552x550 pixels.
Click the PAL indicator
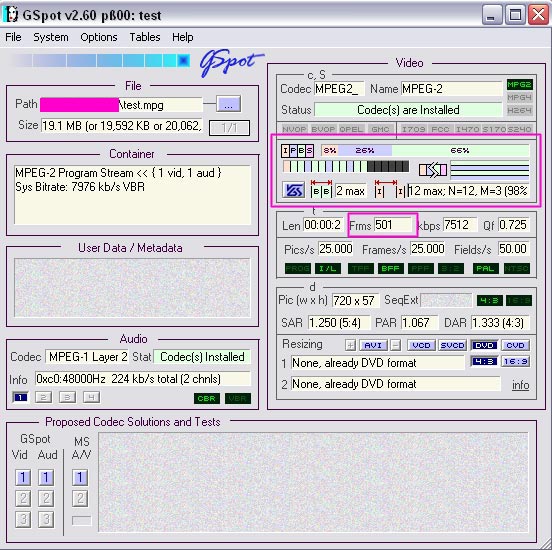[485, 268]
